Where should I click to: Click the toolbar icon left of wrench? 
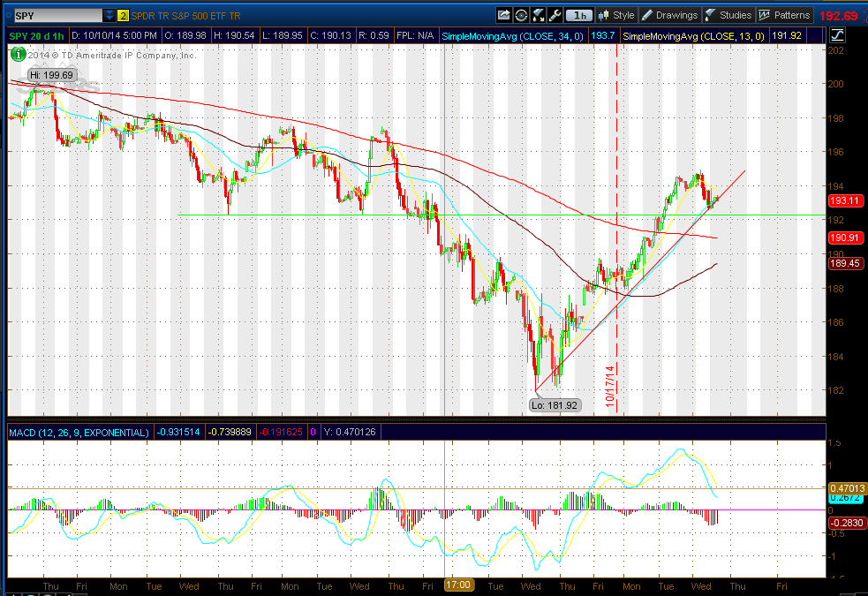pos(538,16)
